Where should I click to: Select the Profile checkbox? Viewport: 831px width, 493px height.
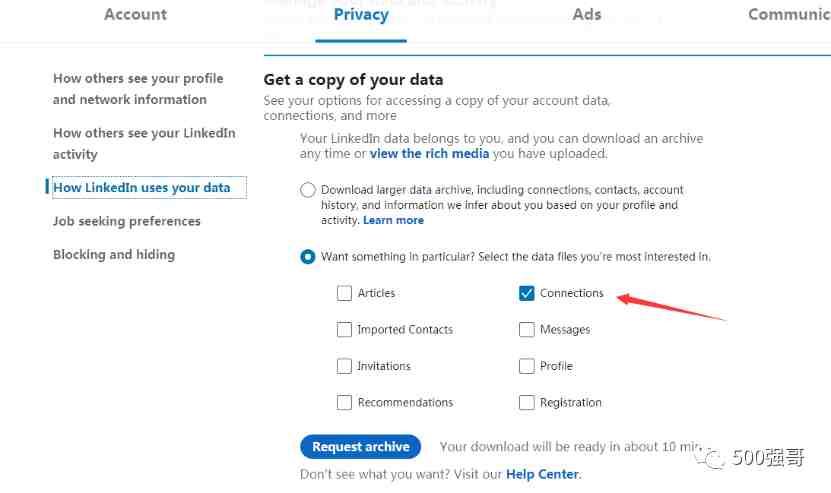click(x=527, y=366)
